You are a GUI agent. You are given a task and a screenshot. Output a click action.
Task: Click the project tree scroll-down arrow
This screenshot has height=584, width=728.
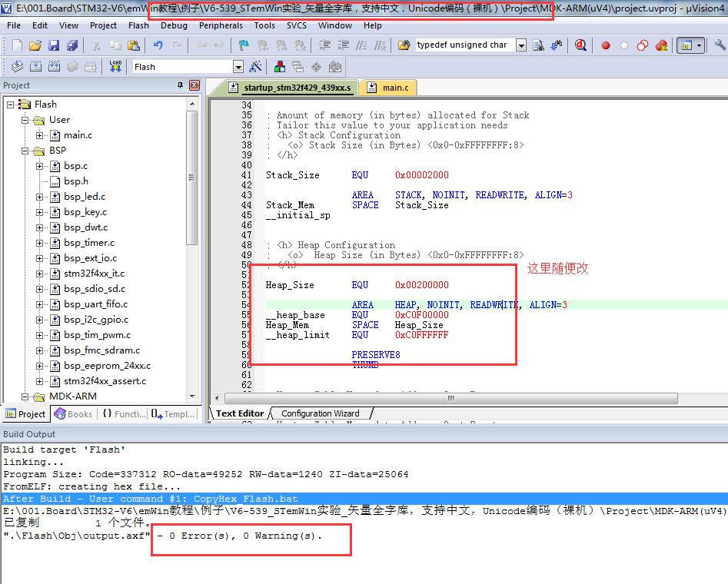[191, 397]
